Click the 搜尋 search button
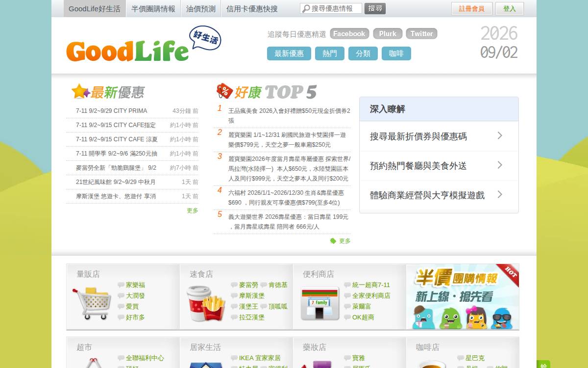The height and width of the screenshot is (368, 588). [375, 8]
